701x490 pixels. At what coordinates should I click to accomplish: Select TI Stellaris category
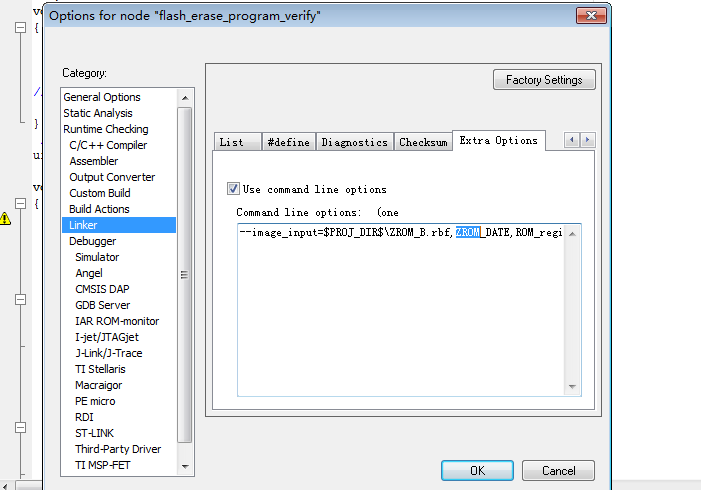(x=100, y=369)
